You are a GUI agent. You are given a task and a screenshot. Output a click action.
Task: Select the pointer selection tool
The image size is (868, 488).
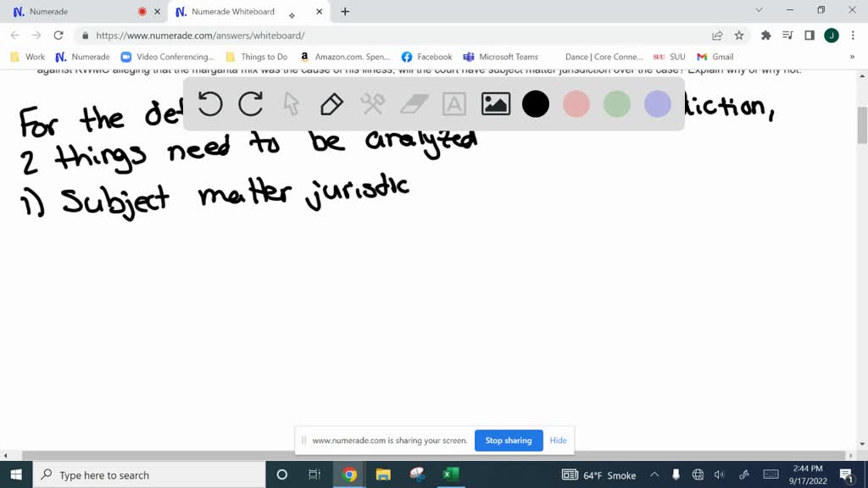pos(292,104)
